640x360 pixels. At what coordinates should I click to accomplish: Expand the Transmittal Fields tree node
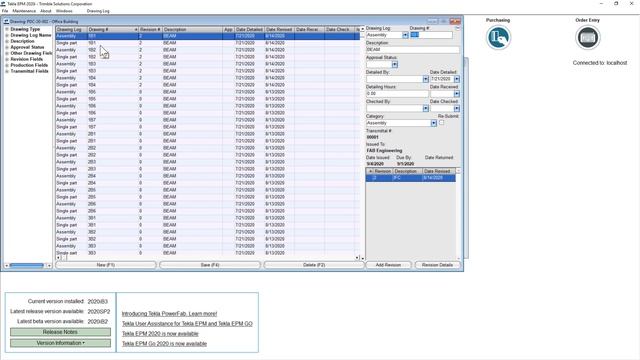[x=7, y=71]
